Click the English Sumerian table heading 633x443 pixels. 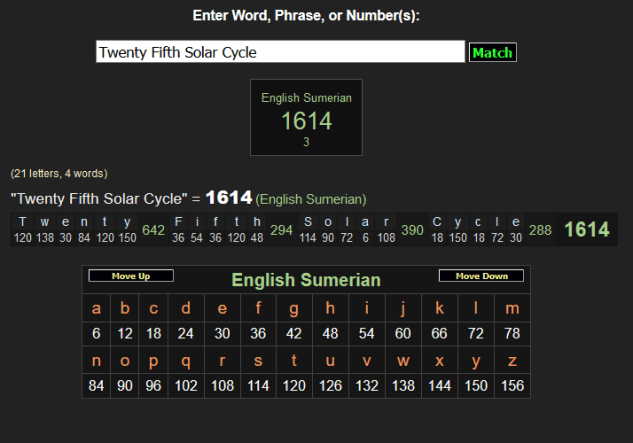point(306,280)
